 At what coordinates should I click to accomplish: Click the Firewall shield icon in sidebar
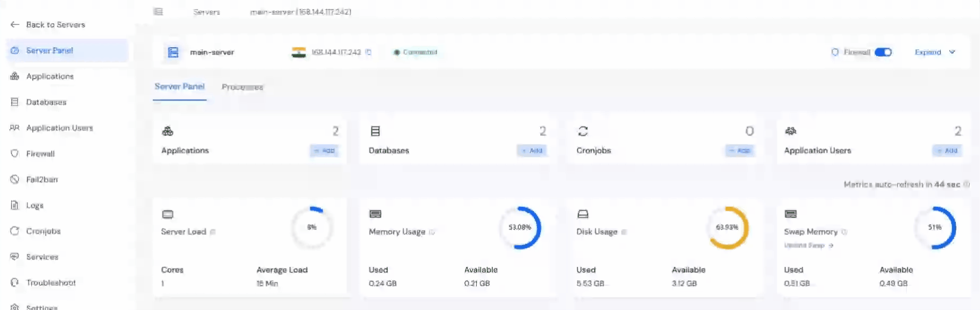pos(15,154)
